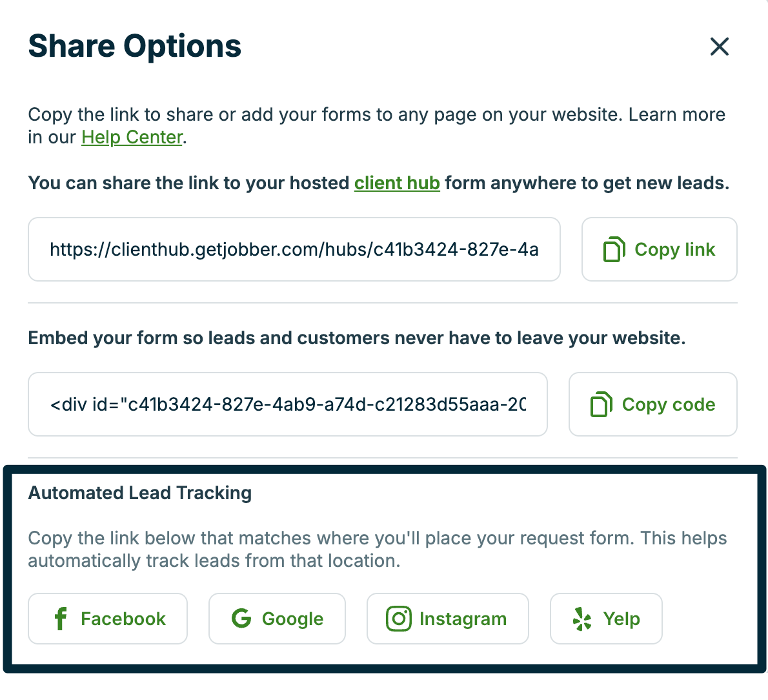
Task: Click the lead tracking description paragraph
Action: 377,550
